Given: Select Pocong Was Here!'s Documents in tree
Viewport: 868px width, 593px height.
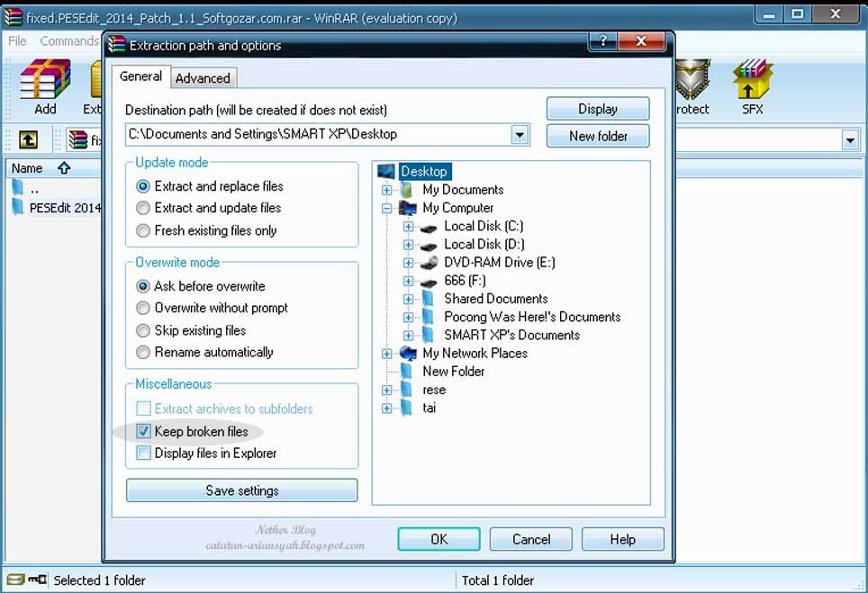Looking at the screenshot, I should pyautogui.click(x=532, y=317).
